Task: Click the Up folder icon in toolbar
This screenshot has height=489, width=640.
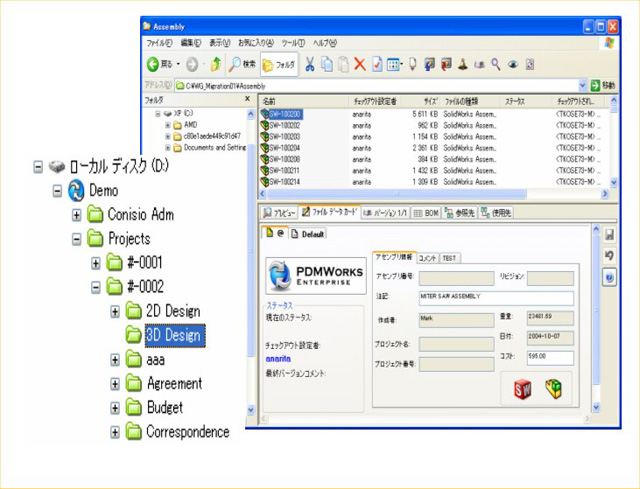Action: pos(214,65)
